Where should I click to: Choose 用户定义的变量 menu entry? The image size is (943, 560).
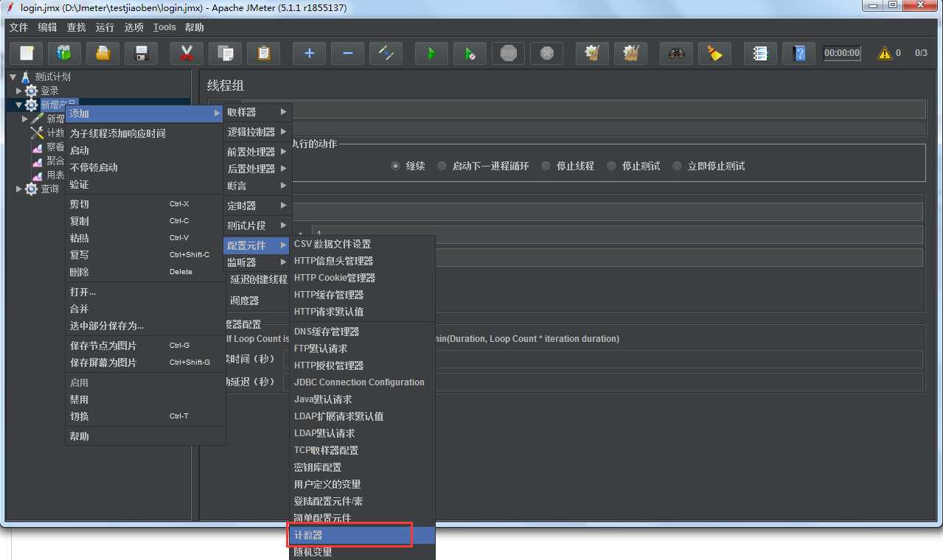(x=361, y=484)
